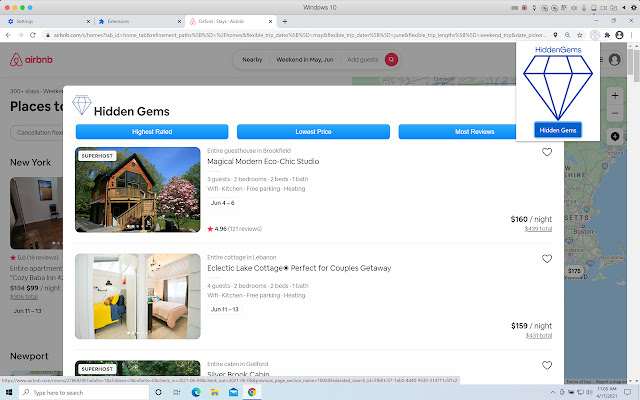Save Magical Modern Eco-Chic Studio with heart

pos(547,152)
